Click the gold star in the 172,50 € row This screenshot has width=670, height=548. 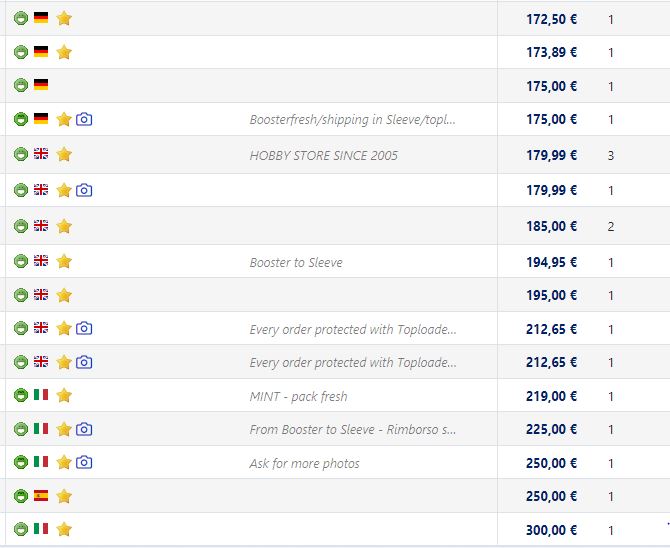coord(64,18)
